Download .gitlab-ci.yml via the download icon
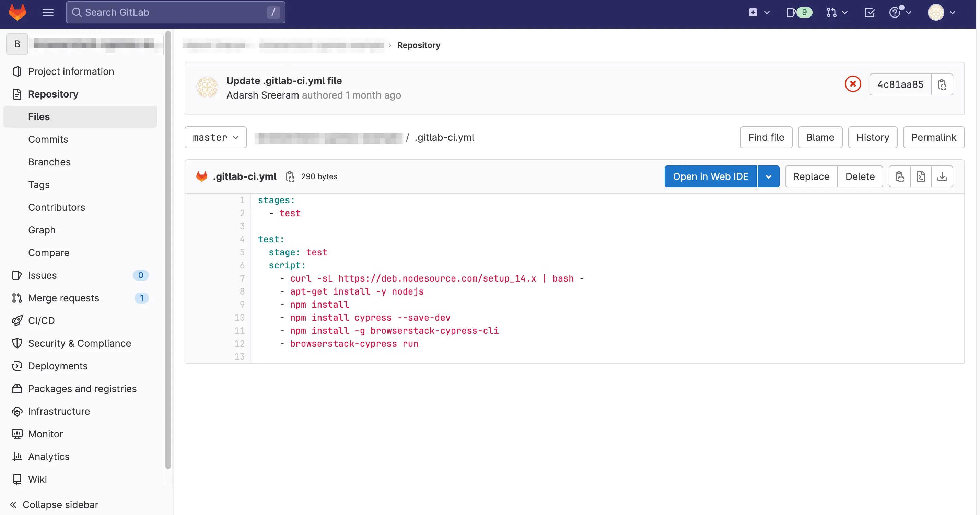 click(x=942, y=176)
